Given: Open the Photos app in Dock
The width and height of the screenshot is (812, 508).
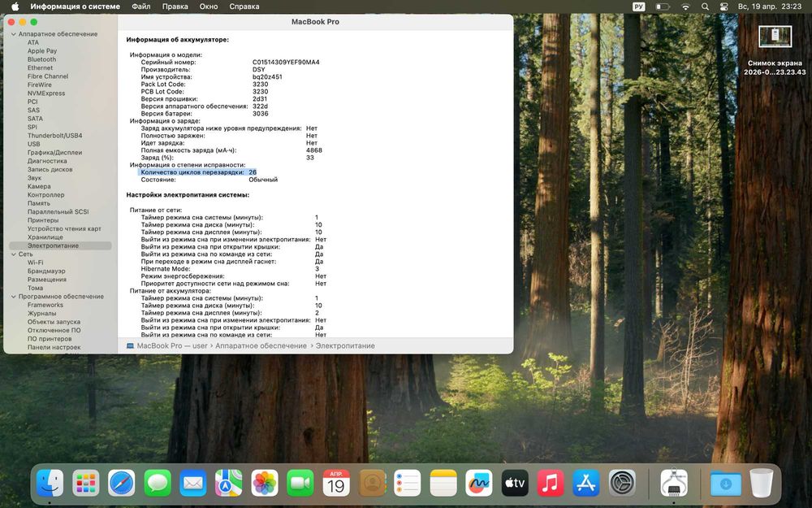Looking at the screenshot, I should click(x=265, y=483).
